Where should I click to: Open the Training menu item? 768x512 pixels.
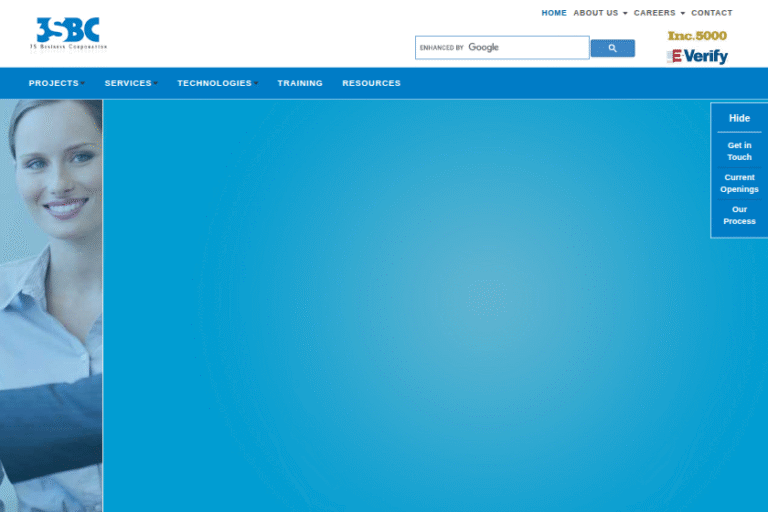click(300, 83)
